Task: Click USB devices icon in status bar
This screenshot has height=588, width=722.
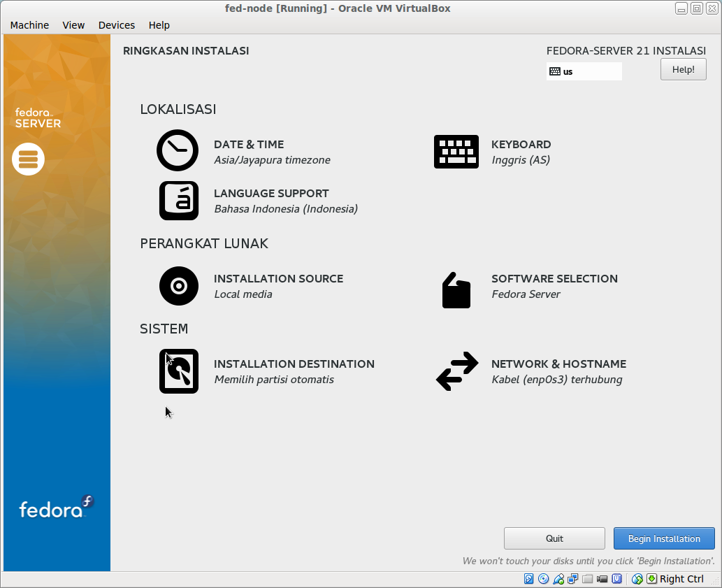Action: [558, 579]
